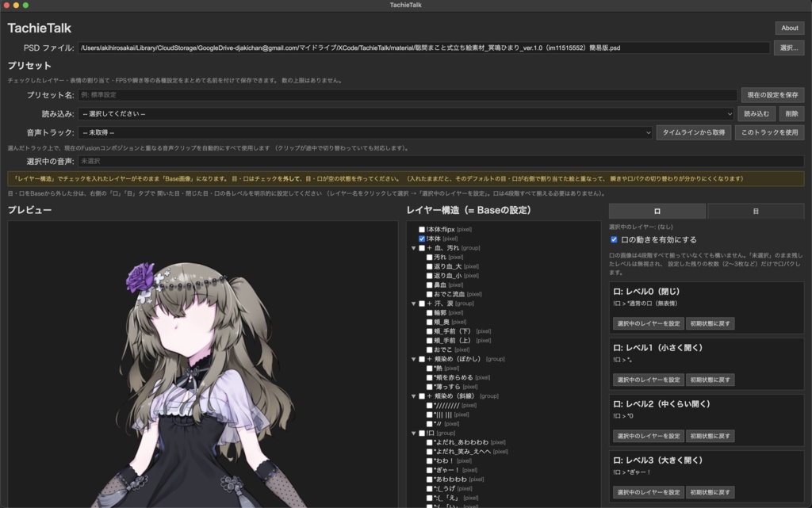Check the 頬染め（ぼかし）group checkbox
812x508 pixels.
(422, 358)
